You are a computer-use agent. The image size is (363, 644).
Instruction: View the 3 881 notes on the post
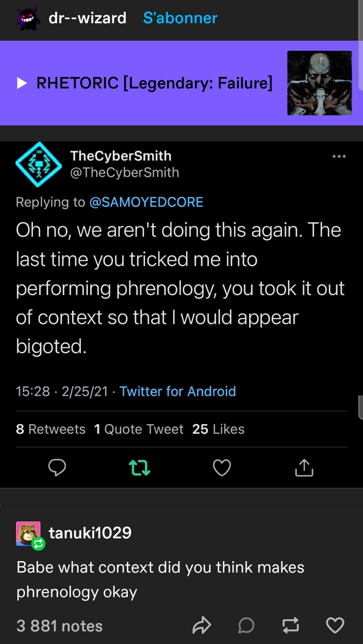click(59, 626)
